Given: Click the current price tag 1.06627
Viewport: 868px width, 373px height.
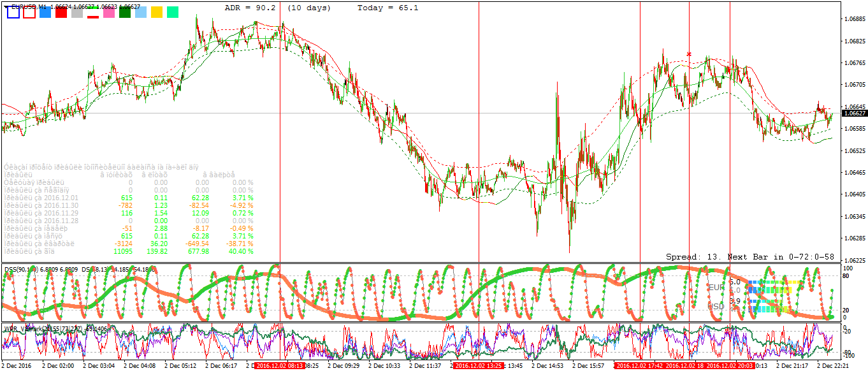Looking at the screenshot, I should click(x=854, y=113).
